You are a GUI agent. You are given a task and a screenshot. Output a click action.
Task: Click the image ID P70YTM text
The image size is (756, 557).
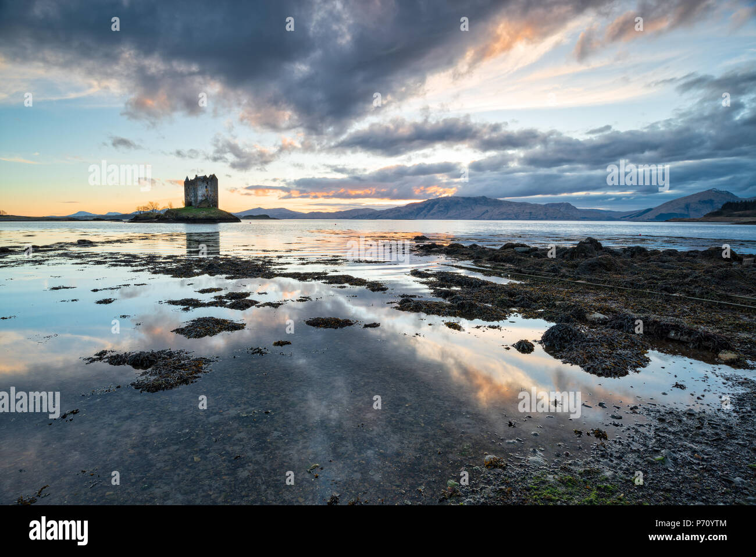(692, 523)
